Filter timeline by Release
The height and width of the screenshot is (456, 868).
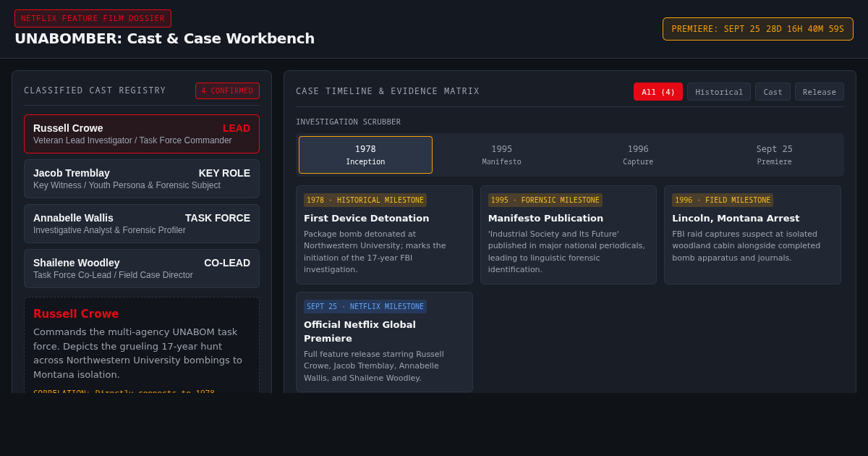(x=820, y=92)
